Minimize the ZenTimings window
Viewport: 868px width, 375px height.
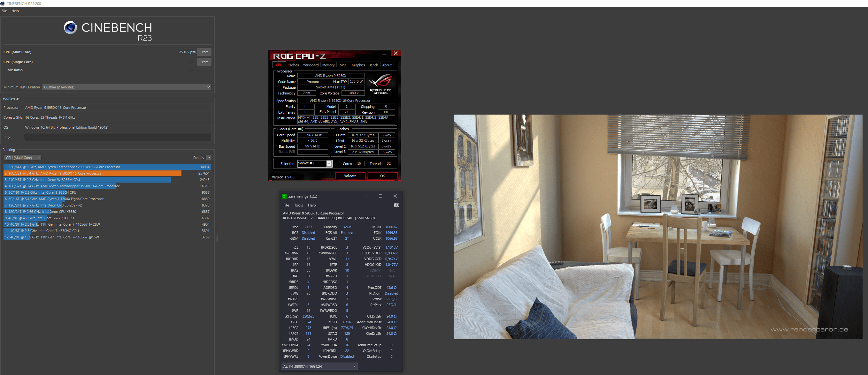(x=365, y=196)
